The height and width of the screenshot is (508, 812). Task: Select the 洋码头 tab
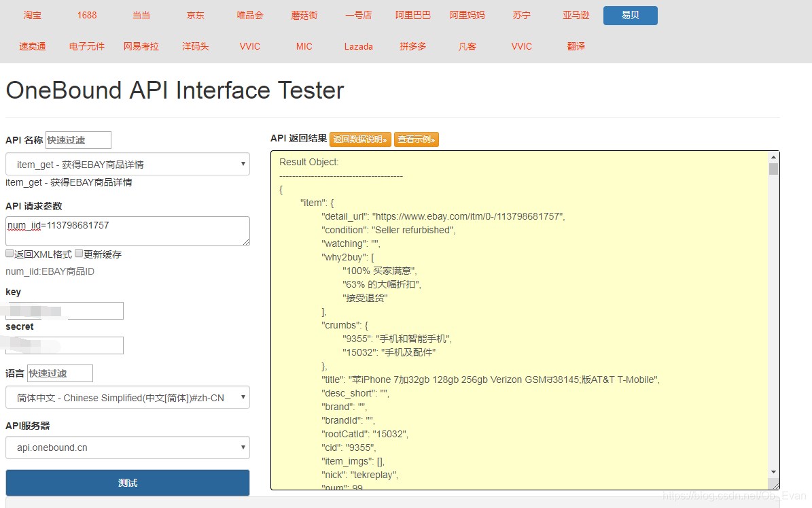pos(195,47)
